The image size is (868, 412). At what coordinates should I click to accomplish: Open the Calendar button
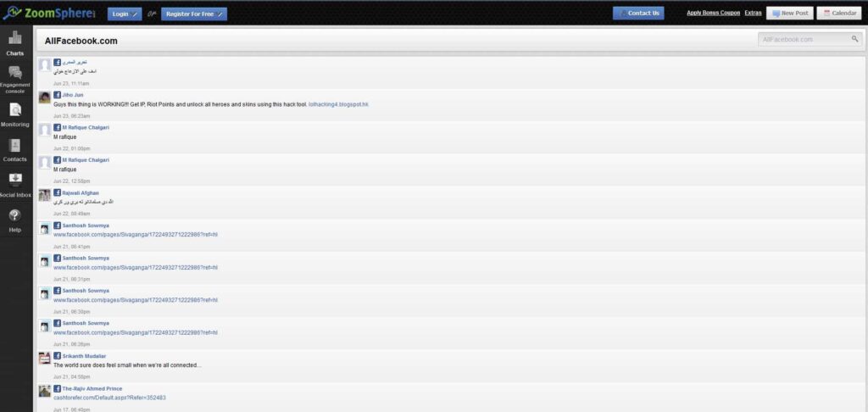pos(839,14)
